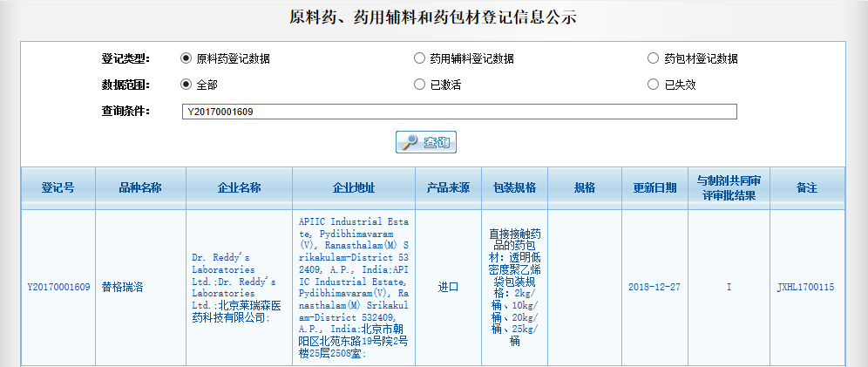Image resolution: width=868 pixels, height=367 pixels.
Task: Click the 与制剂共同审评审批结果 column header
Action: click(x=729, y=188)
